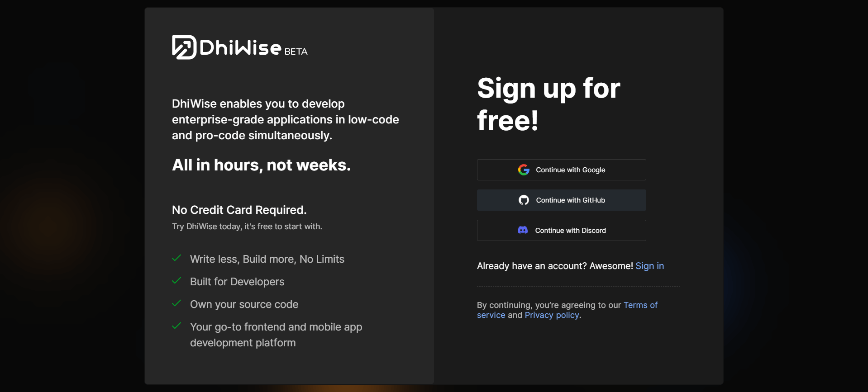The width and height of the screenshot is (868, 392).
Task: Click 'All in hours, not weeks.' text
Action: click(x=261, y=165)
